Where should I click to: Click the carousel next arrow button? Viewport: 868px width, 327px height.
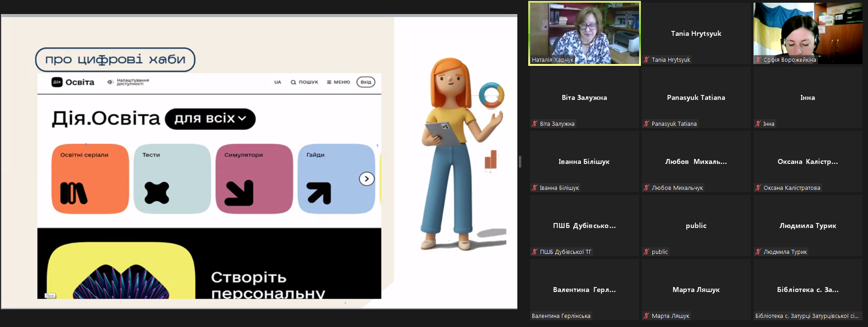pyautogui.click(x=367, y=179)
